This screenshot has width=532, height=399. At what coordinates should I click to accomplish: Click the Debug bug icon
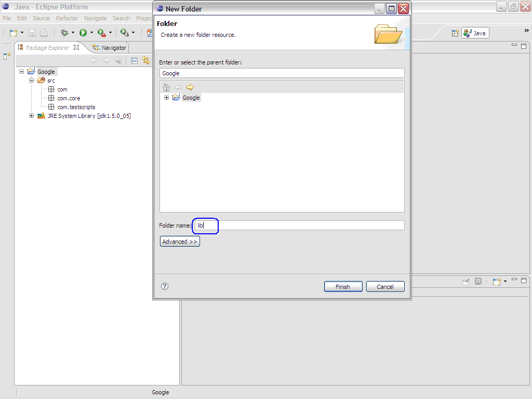[64, 33]
